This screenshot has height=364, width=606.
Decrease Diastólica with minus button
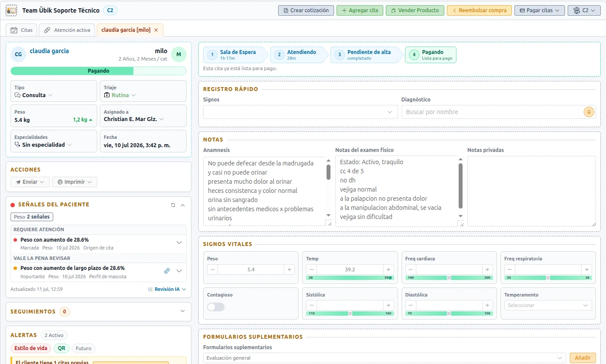(x=411, y=306)
